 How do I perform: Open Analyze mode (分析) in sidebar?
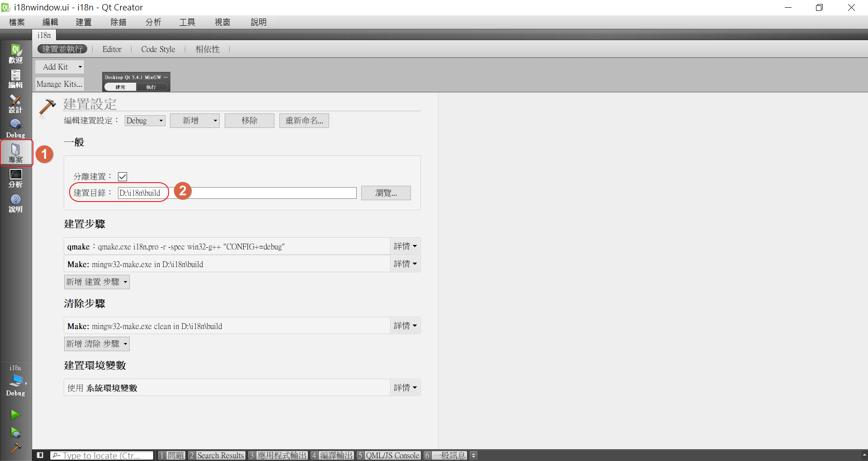15,178
